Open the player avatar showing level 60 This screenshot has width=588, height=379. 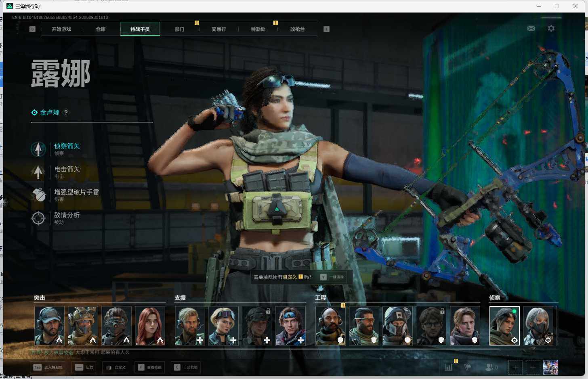(x=550, y=367)
